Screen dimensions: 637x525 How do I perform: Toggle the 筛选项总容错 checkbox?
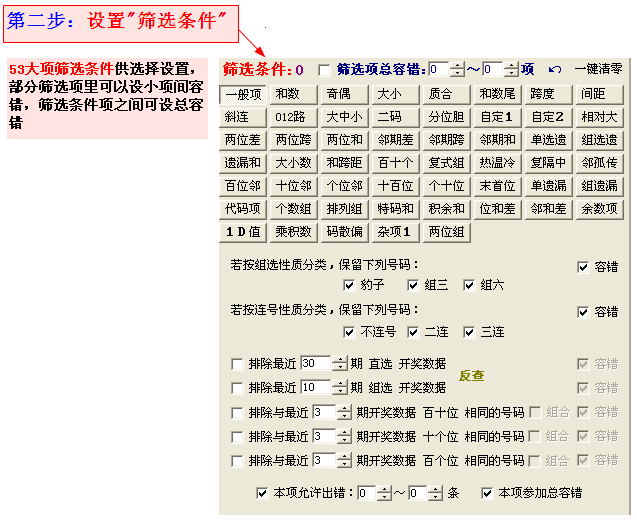point(324,70)
